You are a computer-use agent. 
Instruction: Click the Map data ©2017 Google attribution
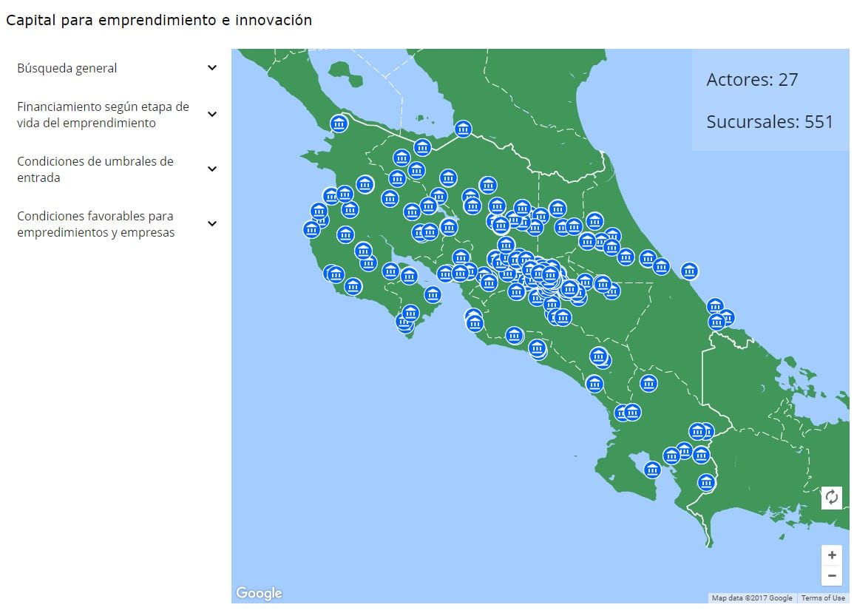tap(752, 598)
